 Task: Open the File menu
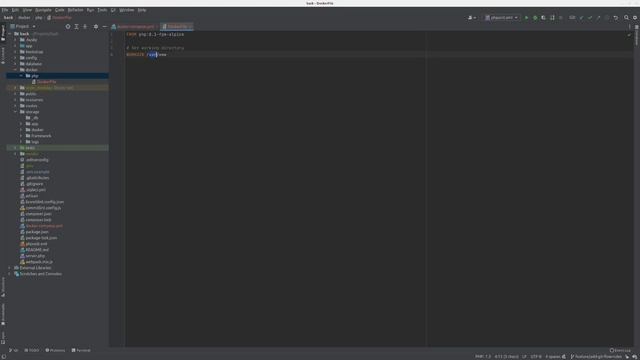(5, 10)
